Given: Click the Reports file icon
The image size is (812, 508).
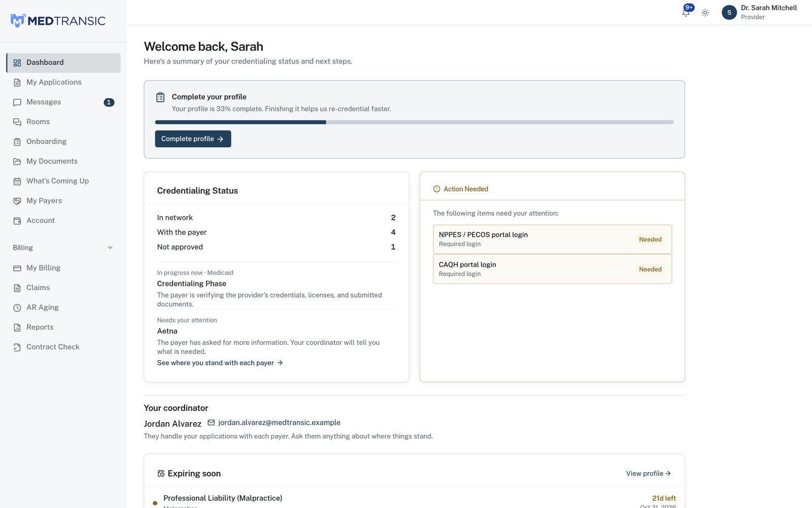Looking at the screenshot, I should 17,328.
